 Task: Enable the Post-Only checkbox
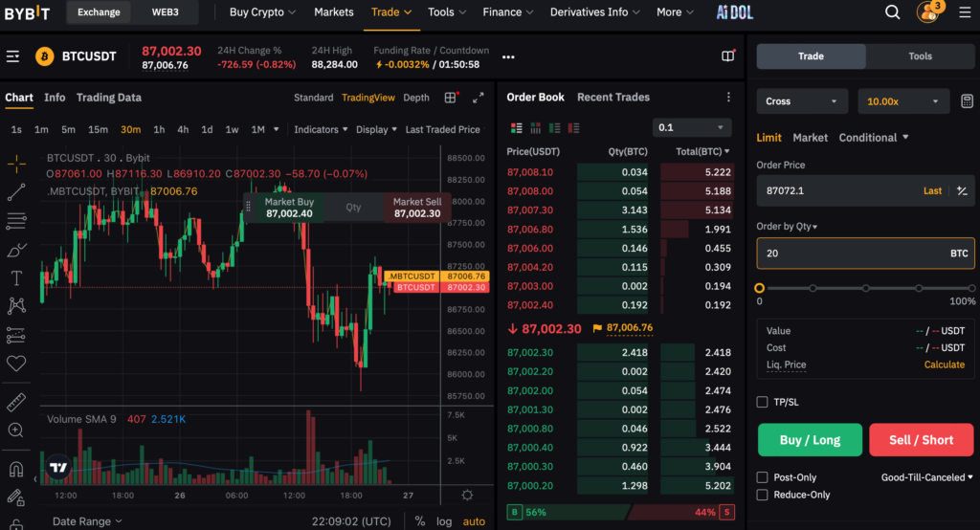[762, 477]
